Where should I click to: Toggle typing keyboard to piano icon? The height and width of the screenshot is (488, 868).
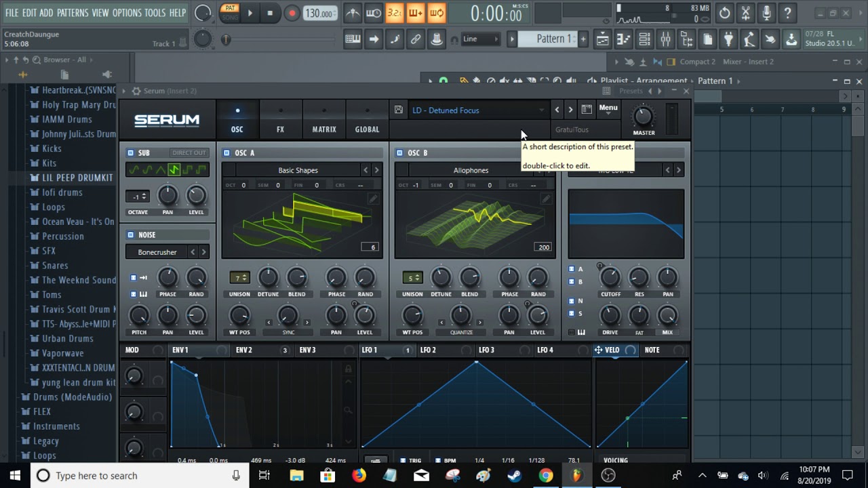[353, 39]
